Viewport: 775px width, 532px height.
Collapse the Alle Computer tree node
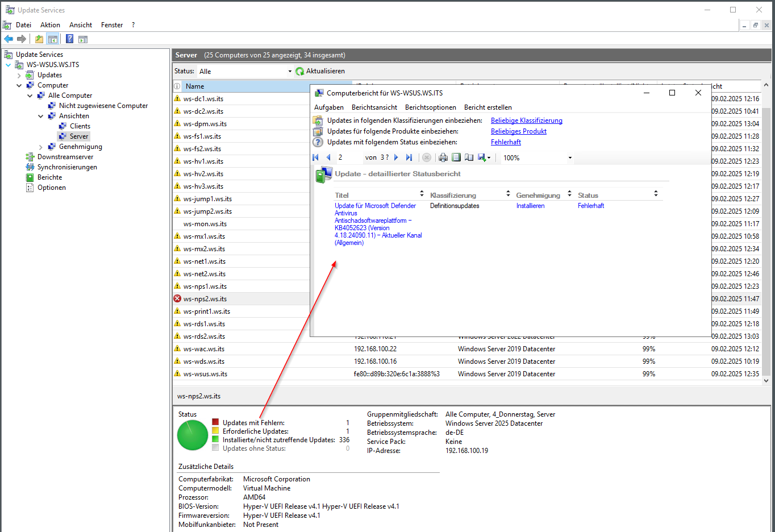pyautogui.click(x=30, y=95)
